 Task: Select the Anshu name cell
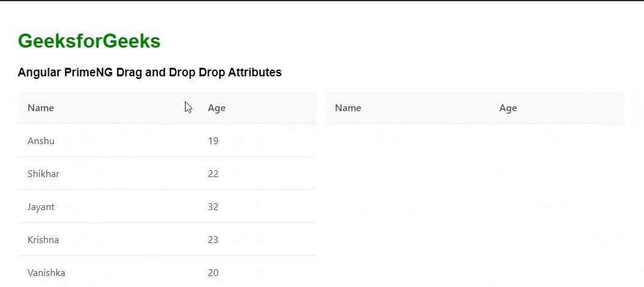(x=41, y=141)
